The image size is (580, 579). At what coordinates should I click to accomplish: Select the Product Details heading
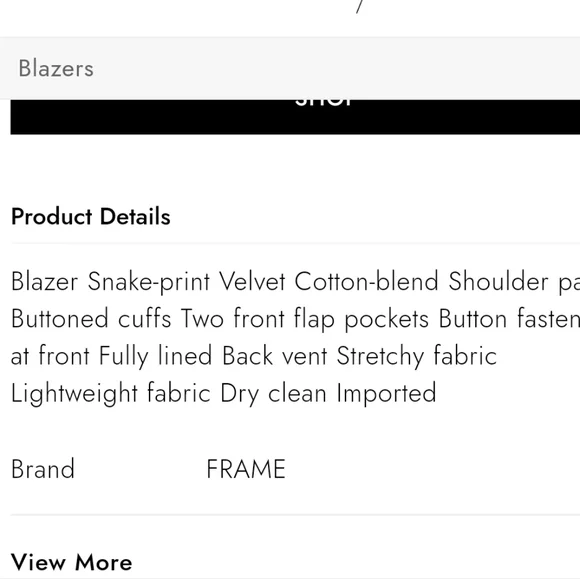coord(91,216)
